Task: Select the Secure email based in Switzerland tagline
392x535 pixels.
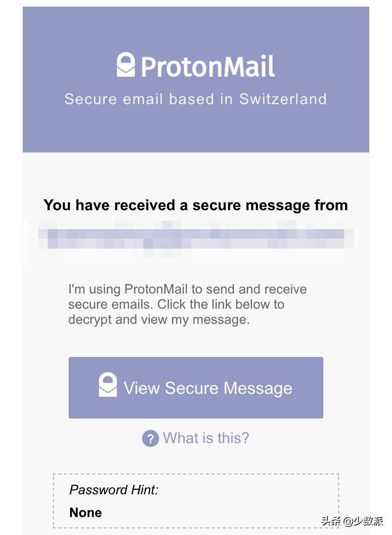Action: 196,99
